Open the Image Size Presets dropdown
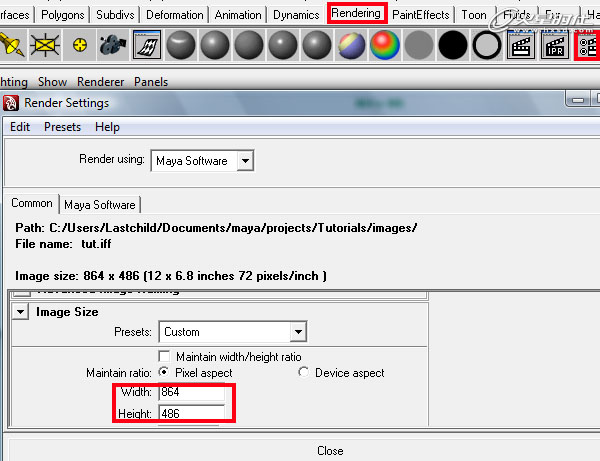The image size is (600, 461). pyautogui.click(x=233, y=332)
